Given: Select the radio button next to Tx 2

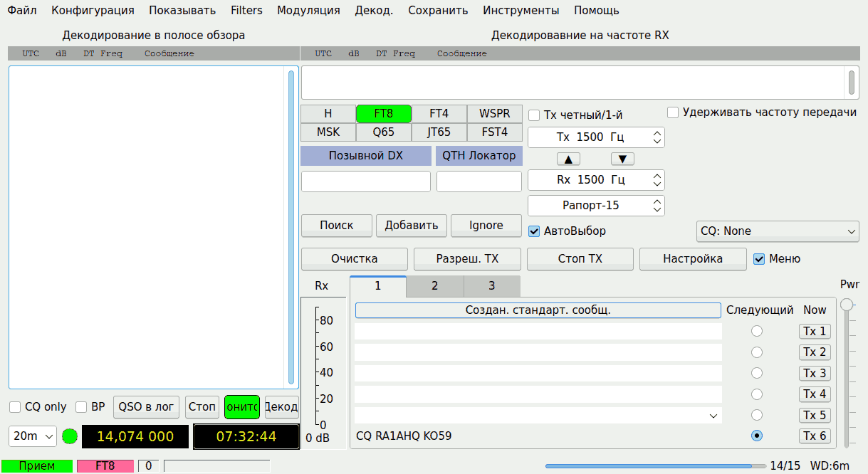Looking at the screenshot, I should coord(757,352).
